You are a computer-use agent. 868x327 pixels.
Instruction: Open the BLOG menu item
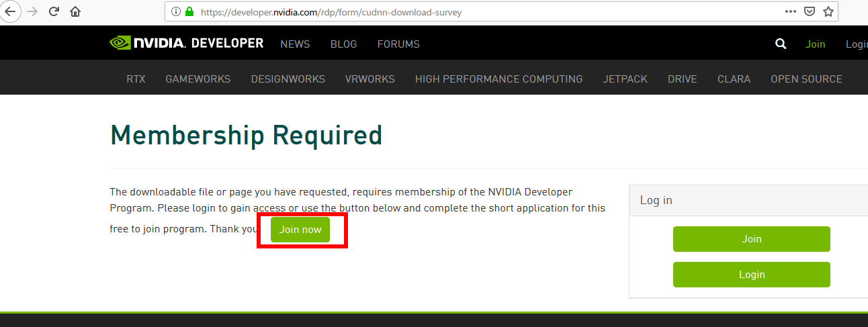(x=344, y=44)
